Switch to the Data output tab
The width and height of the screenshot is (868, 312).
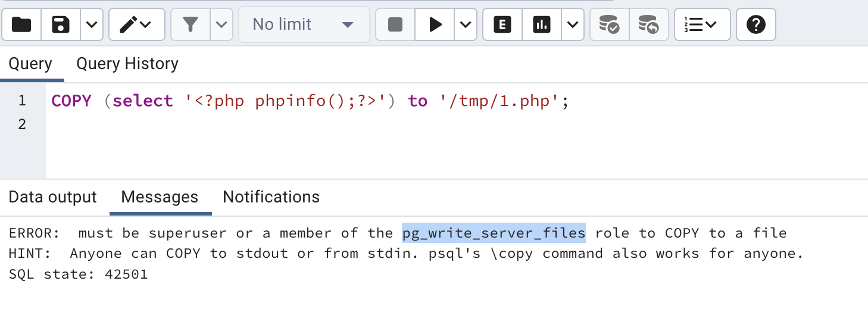tap(52, 197)
